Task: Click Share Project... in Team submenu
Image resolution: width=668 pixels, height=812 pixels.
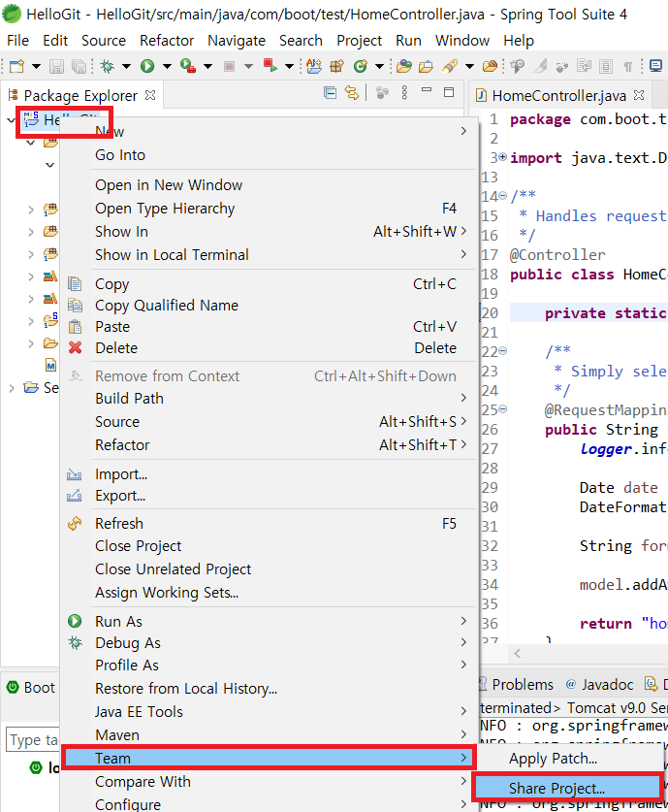Action: click(x=567, y=788)
